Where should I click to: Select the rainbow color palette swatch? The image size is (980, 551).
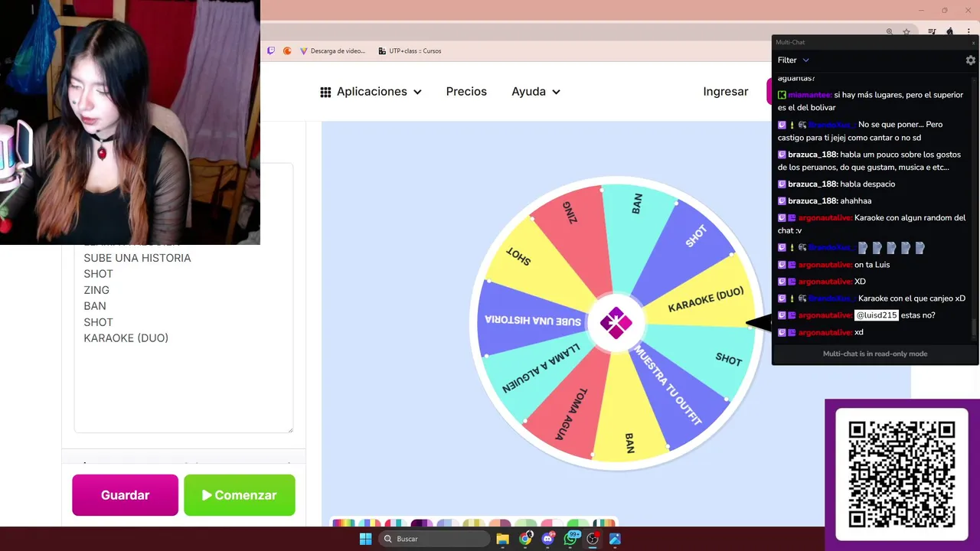coord(343,523)
